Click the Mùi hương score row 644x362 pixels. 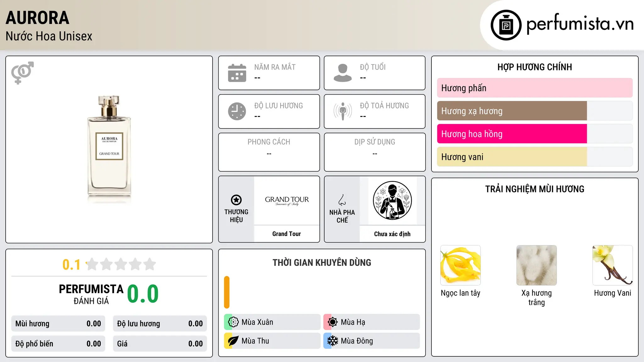tap(58, 324)
